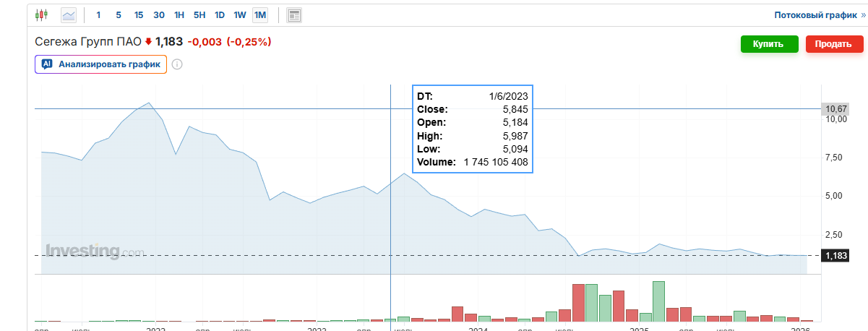Click the red Продать button
The height and width of the screenshot is (331, 868).
(x=834, y=43)
